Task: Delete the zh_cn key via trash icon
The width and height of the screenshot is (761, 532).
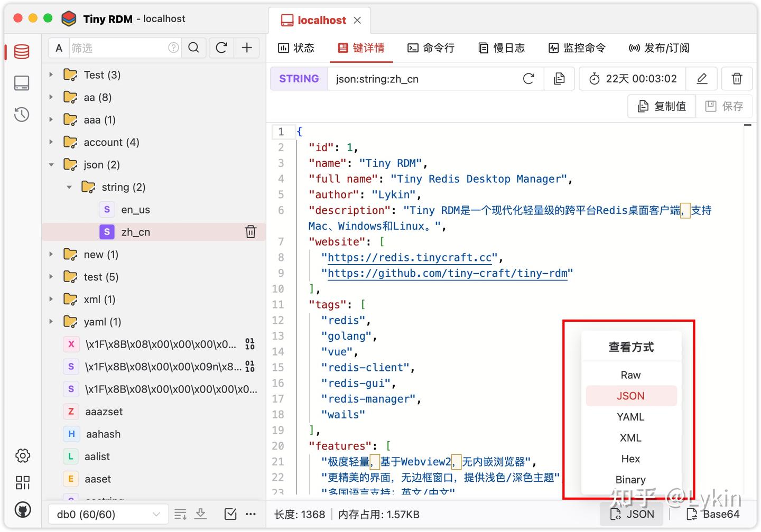Action: [250, 232]
